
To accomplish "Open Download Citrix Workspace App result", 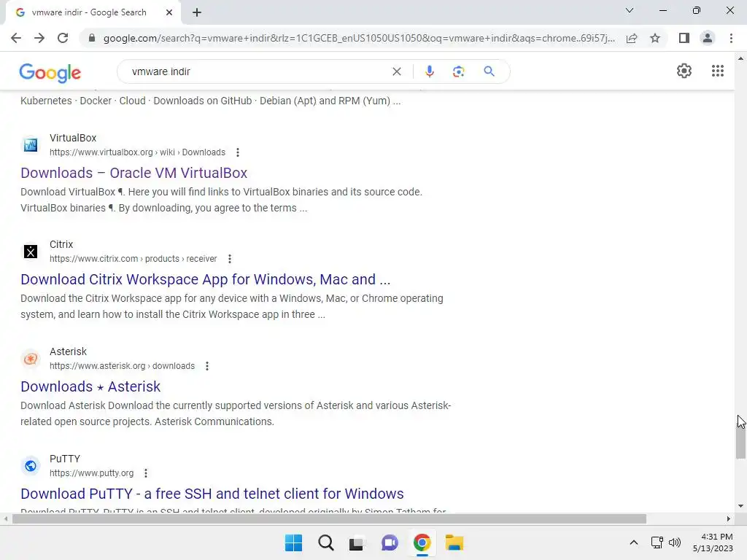I will [205, 279].
